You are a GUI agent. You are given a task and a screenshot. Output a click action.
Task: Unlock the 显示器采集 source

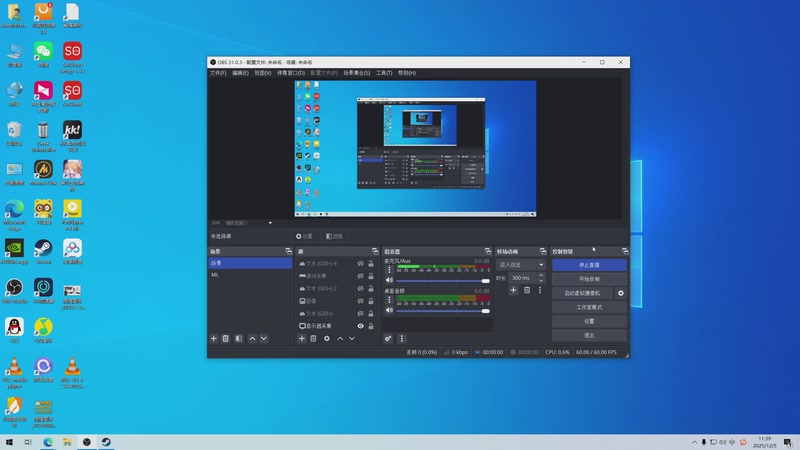click(371, 326)
